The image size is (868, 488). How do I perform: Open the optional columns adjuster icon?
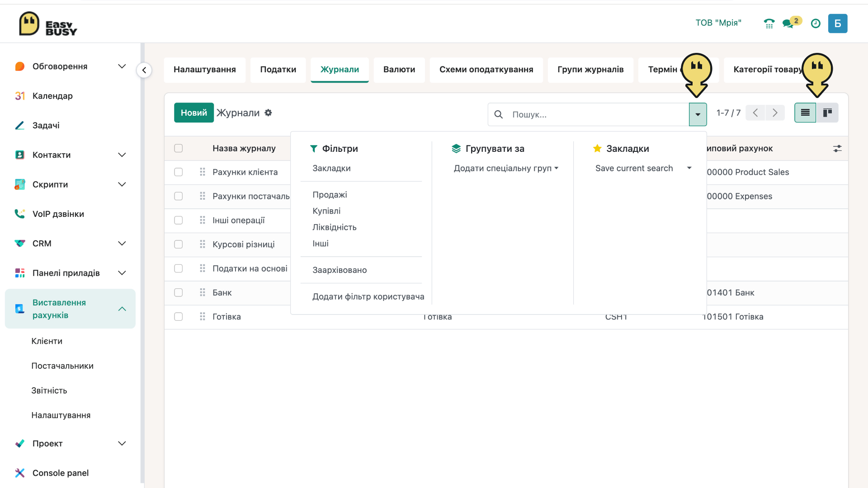click(x=837, y=148)
